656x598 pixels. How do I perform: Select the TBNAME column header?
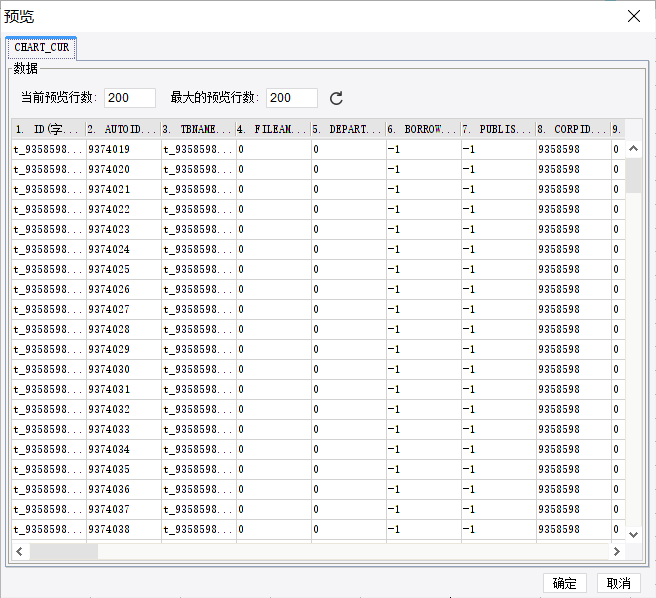point(199,129)
